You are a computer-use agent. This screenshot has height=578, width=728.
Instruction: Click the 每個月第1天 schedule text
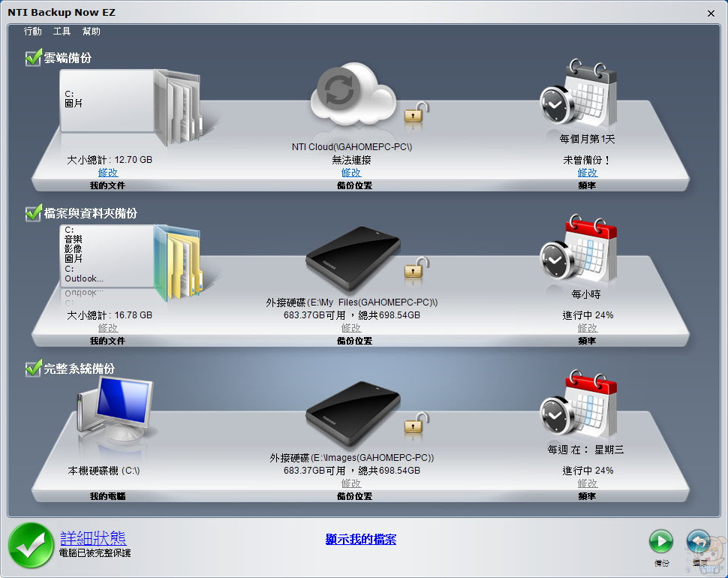(x=588, y=139)
